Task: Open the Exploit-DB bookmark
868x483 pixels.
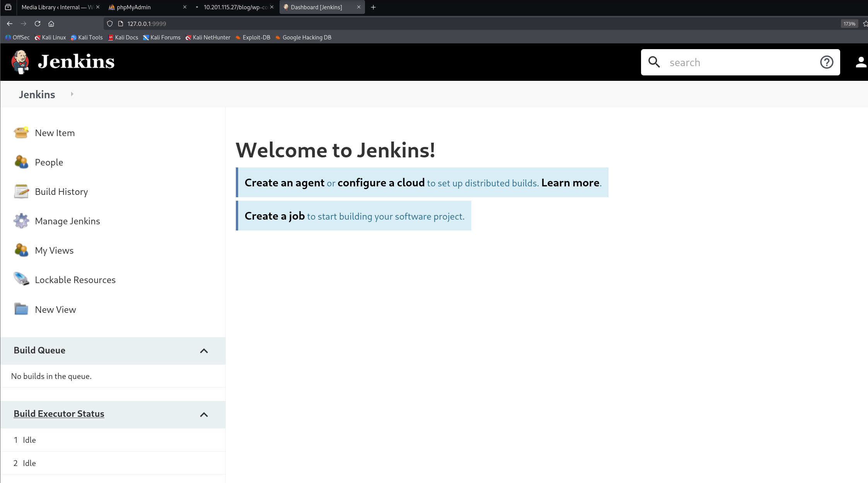Action: click(x=253, y=38)
